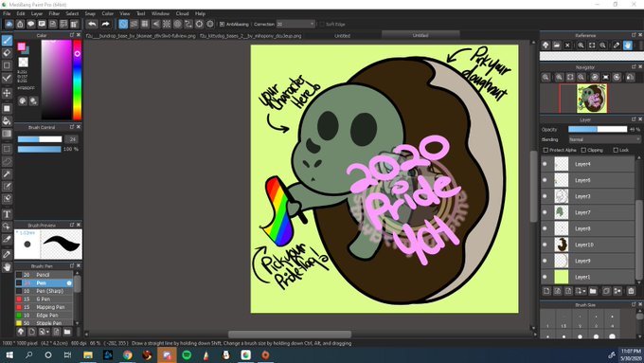This screenshot has width=644, height=363.
Task: Enable the parallel lines snap guide
Action: coord(134,24)
